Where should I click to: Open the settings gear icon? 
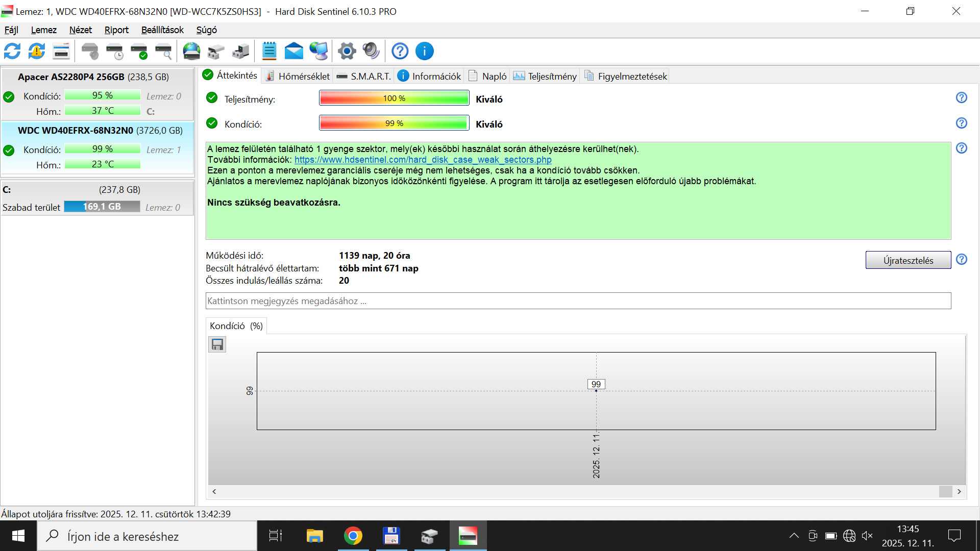click(347, 51)
